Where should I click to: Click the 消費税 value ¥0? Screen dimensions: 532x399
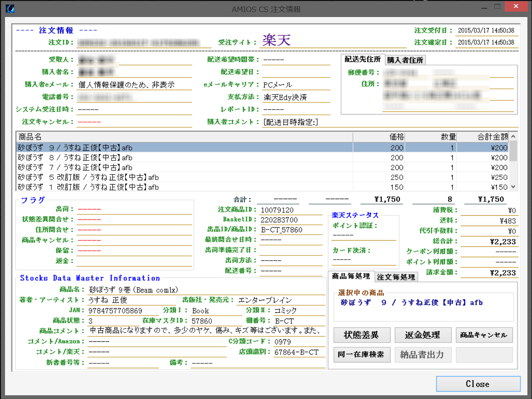click(488, 211)
